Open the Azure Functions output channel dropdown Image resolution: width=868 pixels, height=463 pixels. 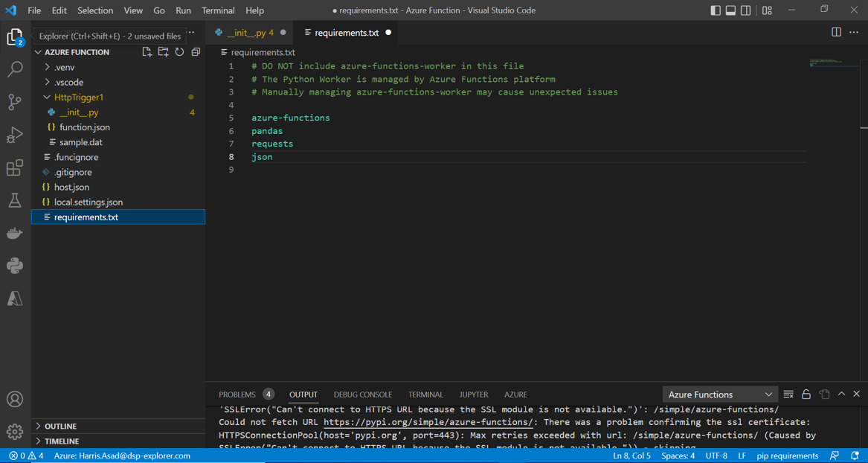[x=719, y=394]
